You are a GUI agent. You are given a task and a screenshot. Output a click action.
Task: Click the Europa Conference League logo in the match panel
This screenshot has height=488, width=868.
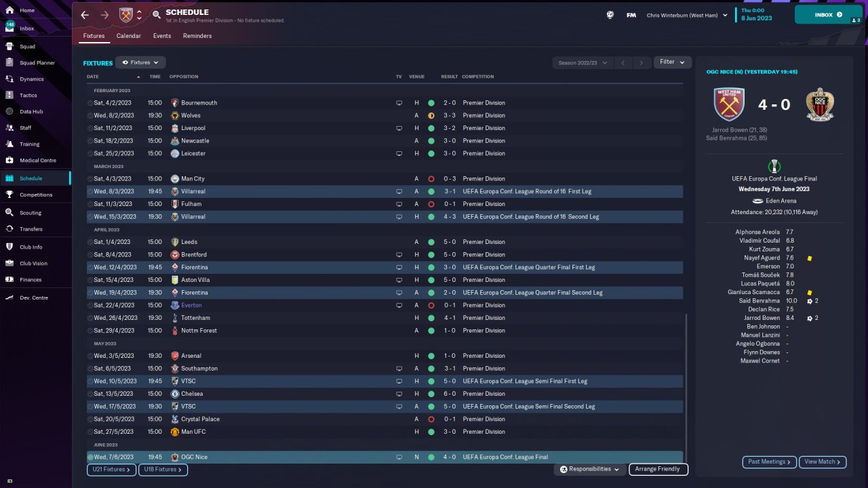[x=774, y=166]
